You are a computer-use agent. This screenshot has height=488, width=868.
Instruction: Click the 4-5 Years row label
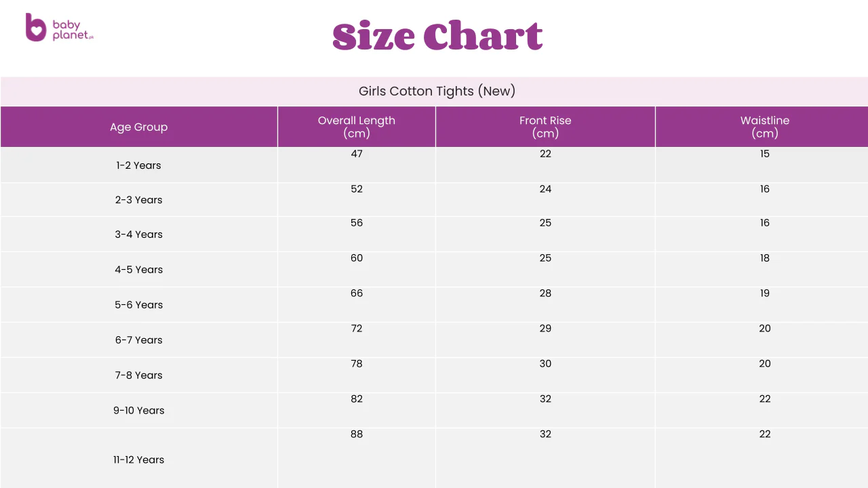point(138,270)
